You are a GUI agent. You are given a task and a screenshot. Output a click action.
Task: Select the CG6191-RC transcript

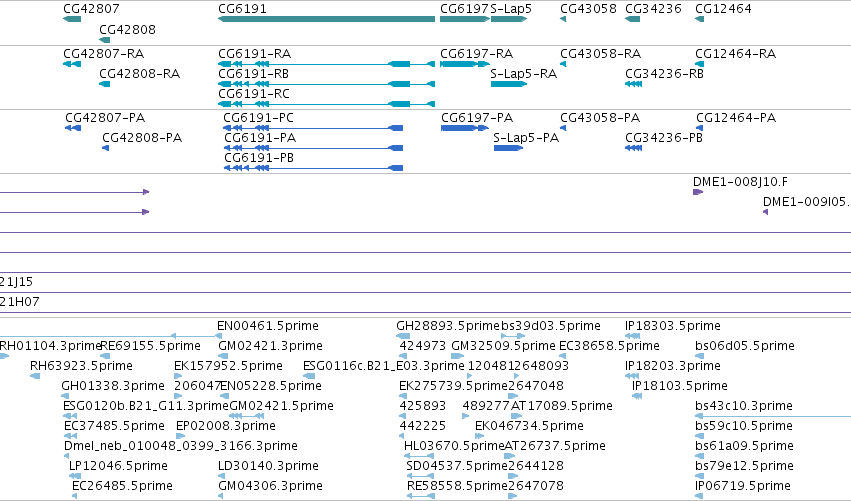(326, 104)
